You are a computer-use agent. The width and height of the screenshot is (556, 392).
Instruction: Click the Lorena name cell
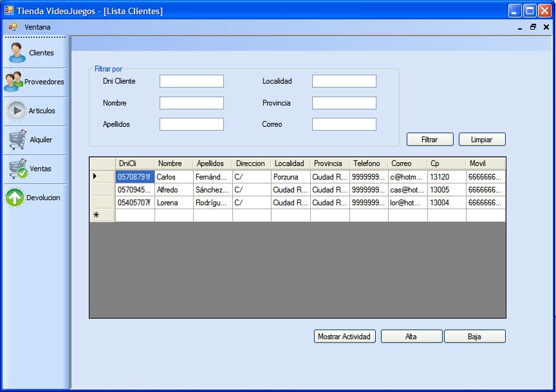click(174, 203)
